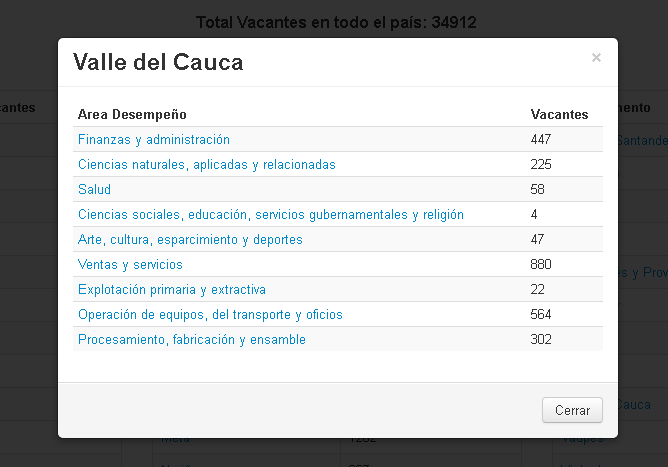Click Procesamiento, fabricación y ensamble link

(x=192, y=340)
